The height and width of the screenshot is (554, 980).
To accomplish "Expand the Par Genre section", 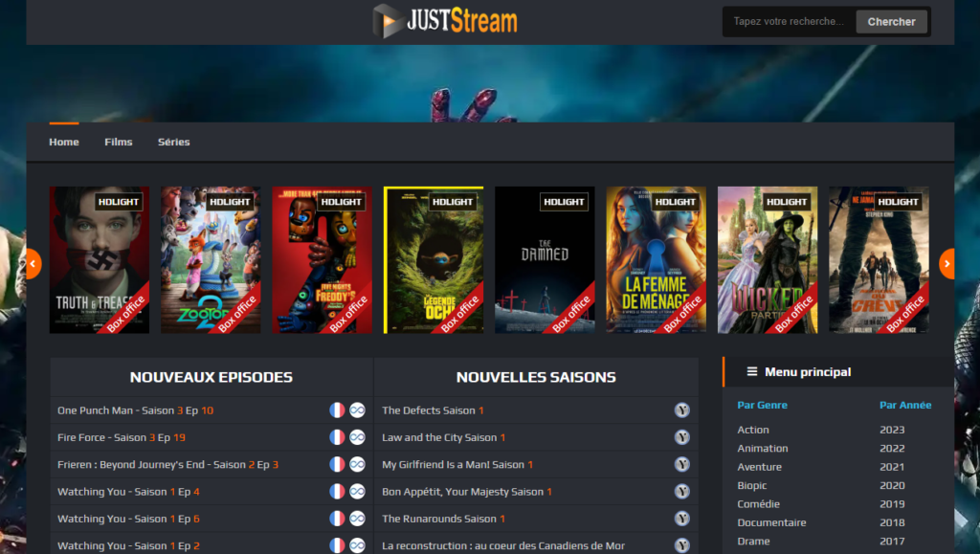I will [x=762, y=405].
